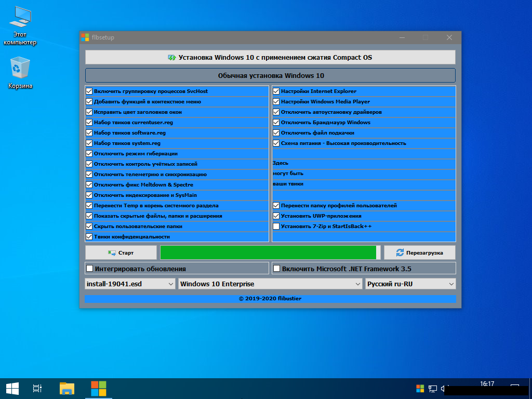Screen dimensions: 532x399
Task: Toggle Исправить цвет заголовков окон
Action: coord(89,112)
